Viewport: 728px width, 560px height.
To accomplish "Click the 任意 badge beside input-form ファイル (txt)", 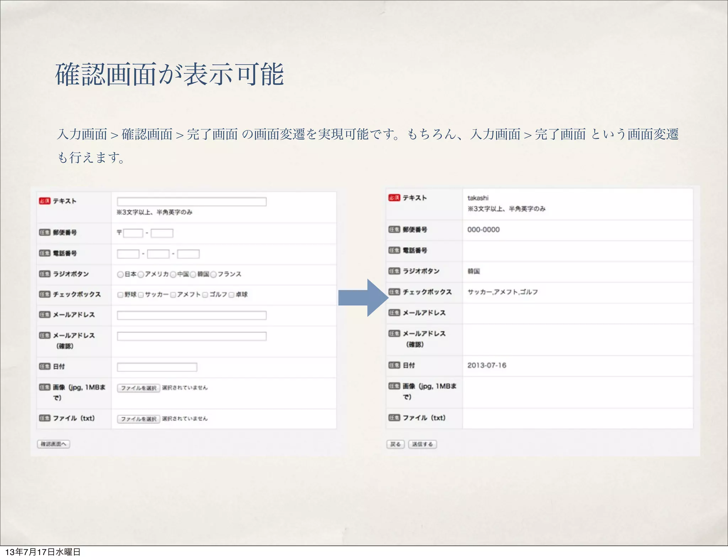I will (44, 418).
